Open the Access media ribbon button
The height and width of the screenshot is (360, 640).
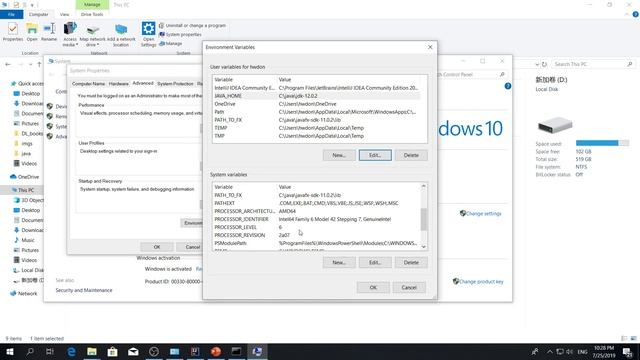click(70, 34)
